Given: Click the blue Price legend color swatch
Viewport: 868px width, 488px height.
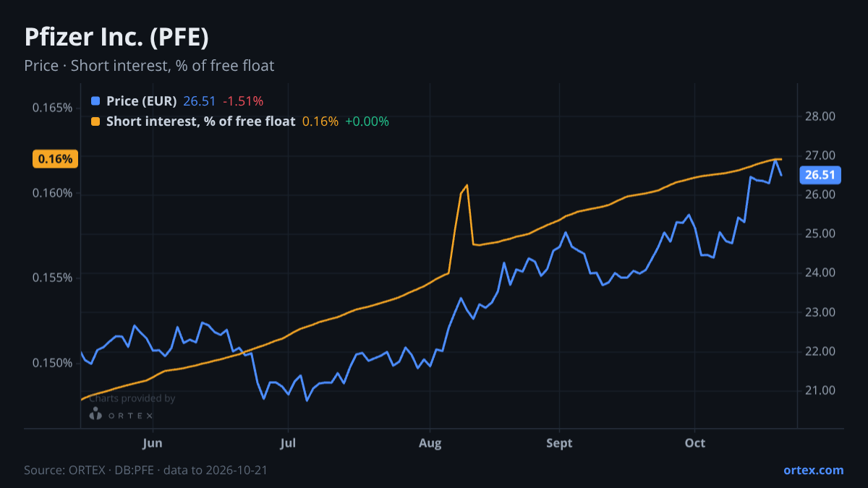Looking at the screenshot, I should coord(96,101).
